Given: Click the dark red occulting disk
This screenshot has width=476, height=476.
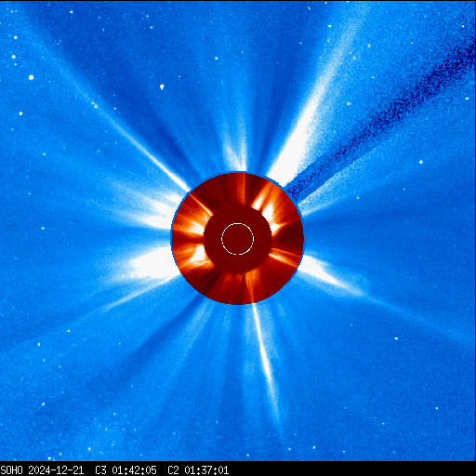Looking at the screenshot, I should 238,239.
